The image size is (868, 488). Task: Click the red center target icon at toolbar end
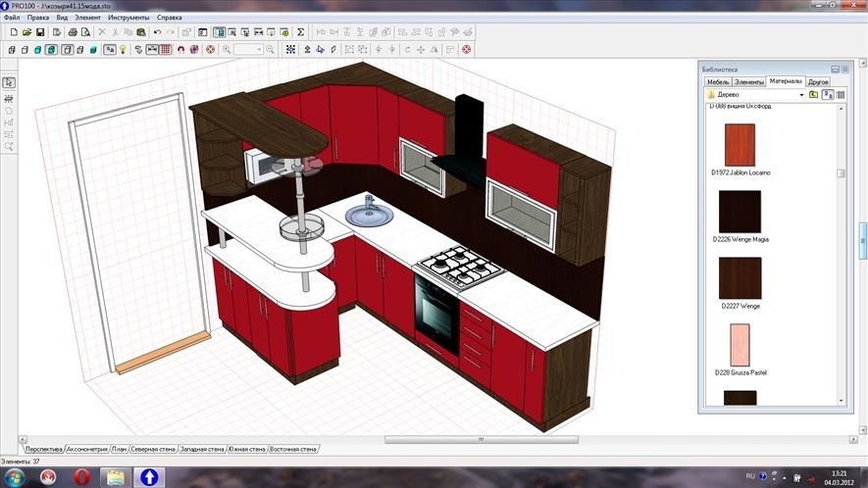click(467, 50)
